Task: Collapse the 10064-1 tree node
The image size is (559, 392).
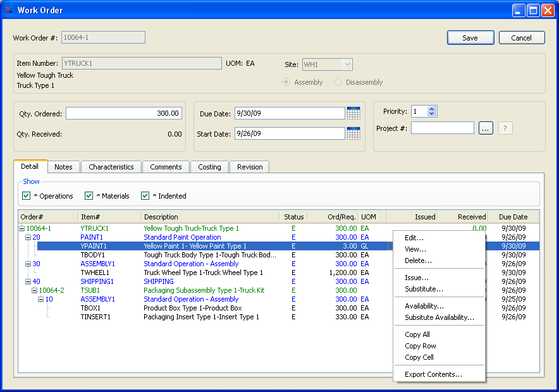Action: tap(23, 228)
